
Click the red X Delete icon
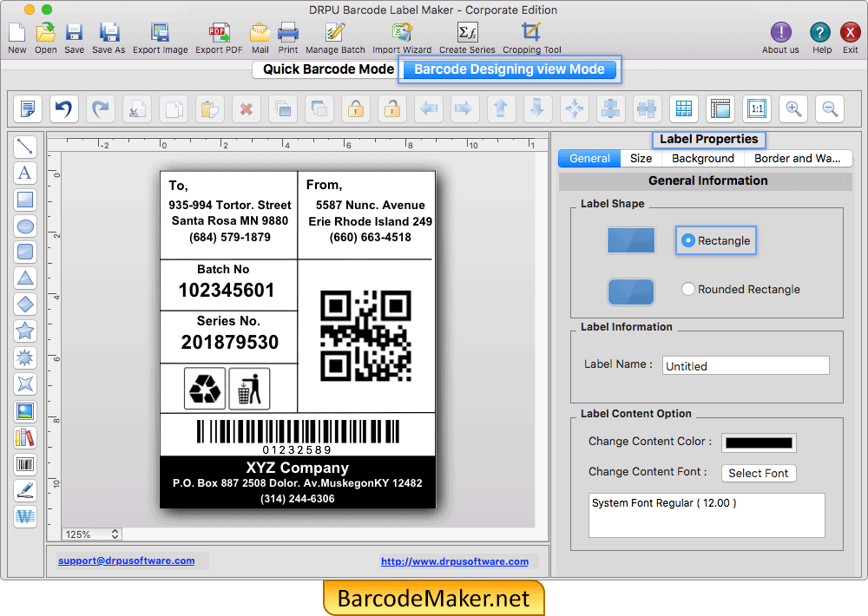pyautogui.click(x=247, y=108)
